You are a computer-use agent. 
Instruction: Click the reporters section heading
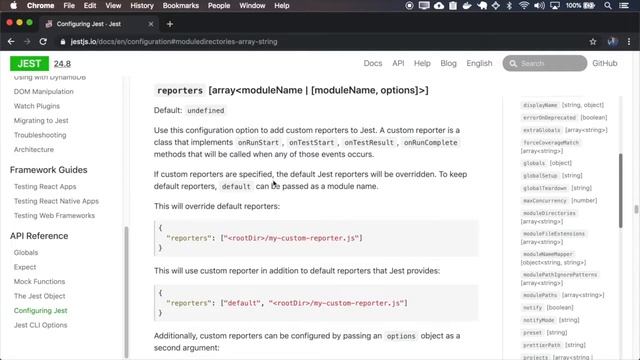[291, 90]
